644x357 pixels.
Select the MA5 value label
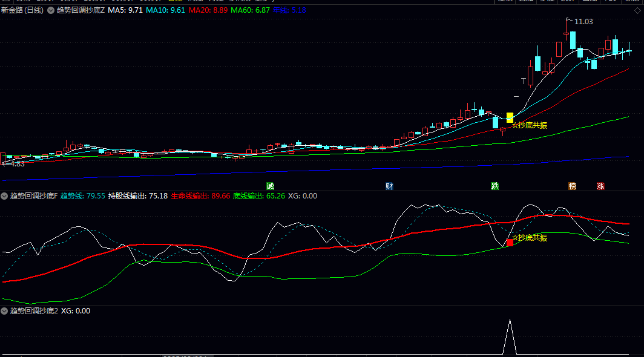tap(125, 11)
